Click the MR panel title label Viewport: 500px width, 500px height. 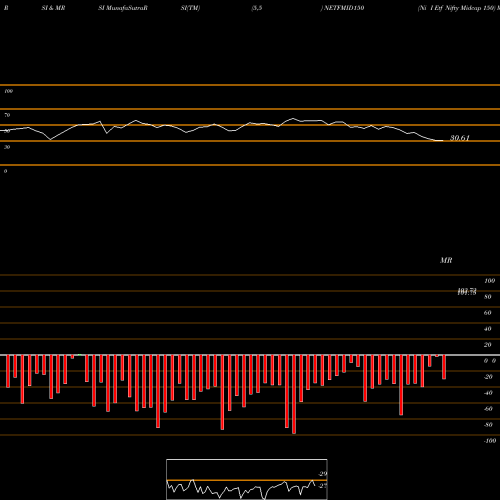pyautogui.click(x=446, y=260)
